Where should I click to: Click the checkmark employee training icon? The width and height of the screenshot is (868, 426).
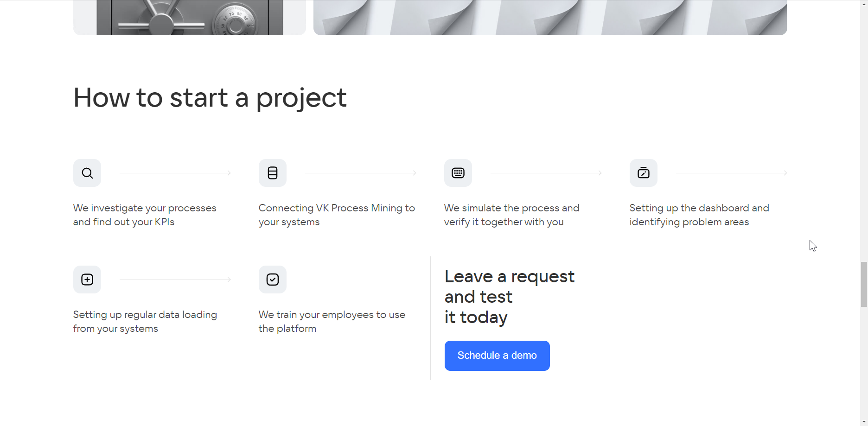(x=273, y=280)
